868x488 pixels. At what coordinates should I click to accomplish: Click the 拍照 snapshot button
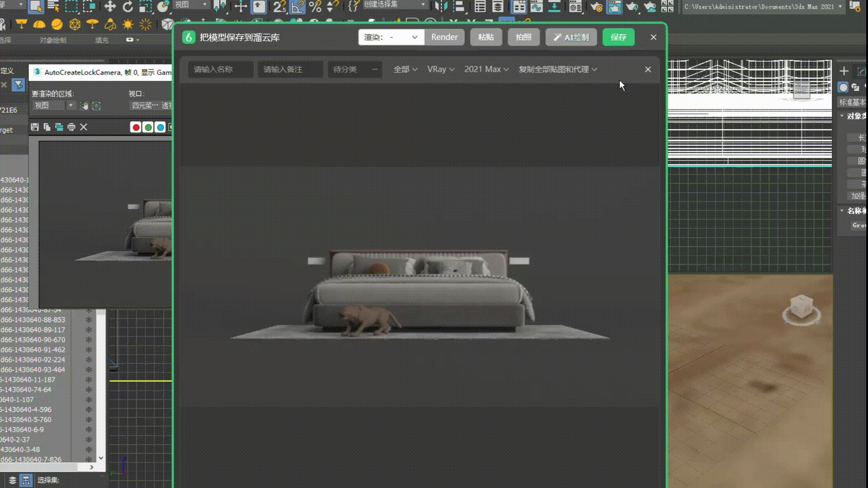[524, 37]
